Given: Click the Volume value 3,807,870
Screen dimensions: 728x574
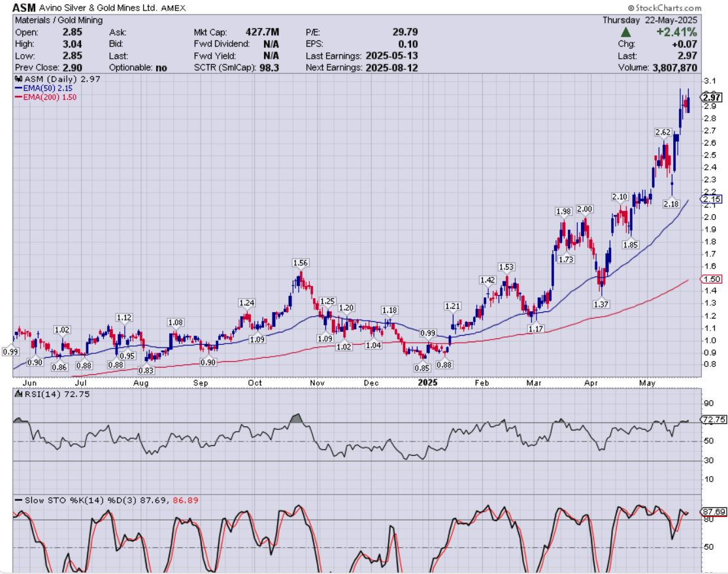Looking at the screenshot, I should (x=674, y=68).
